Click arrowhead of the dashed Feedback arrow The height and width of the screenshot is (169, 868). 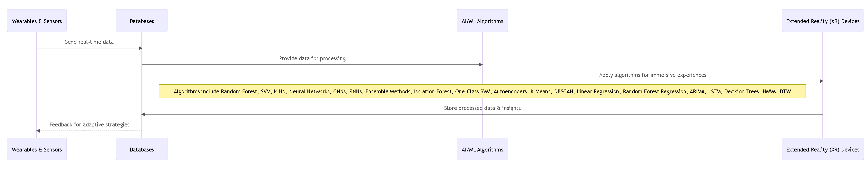pos(39,131)
